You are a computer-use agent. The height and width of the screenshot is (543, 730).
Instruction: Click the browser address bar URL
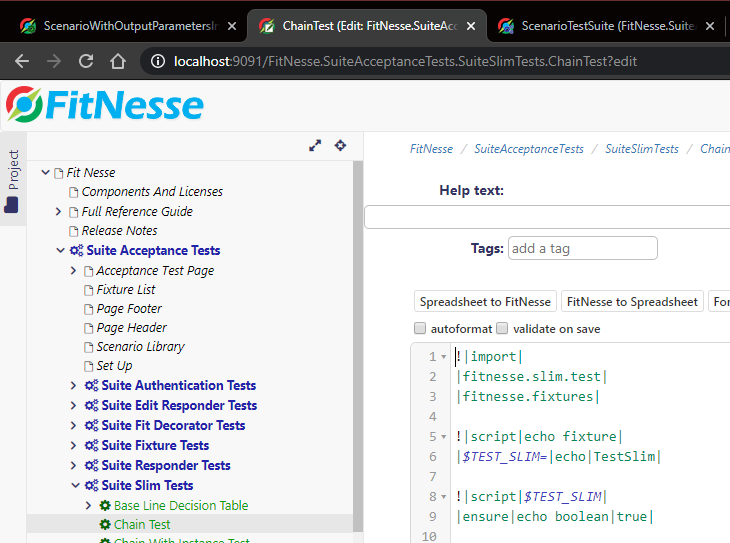click(x=405, y=61)
